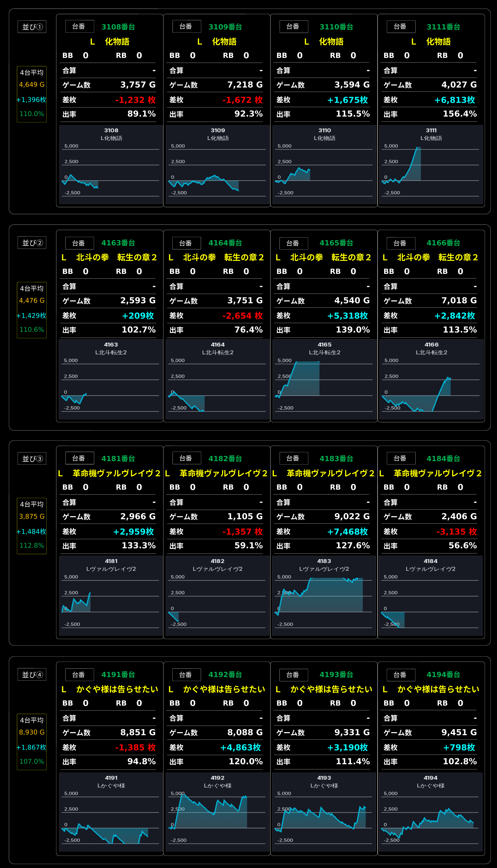Click the 4193 Lかぐや様 graph

point(324,812)
